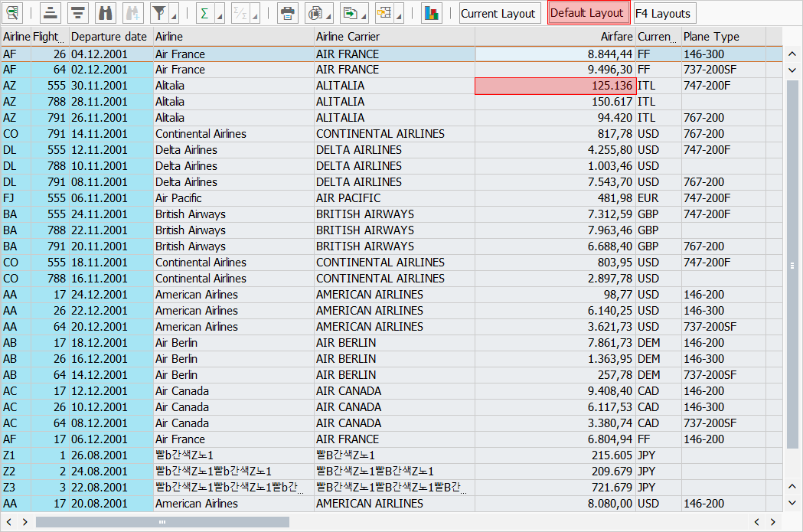Viewport: 803px width, 532px height.
Task: Click the horizontal scrollbar thumb
Action: (x=162, y=522)
